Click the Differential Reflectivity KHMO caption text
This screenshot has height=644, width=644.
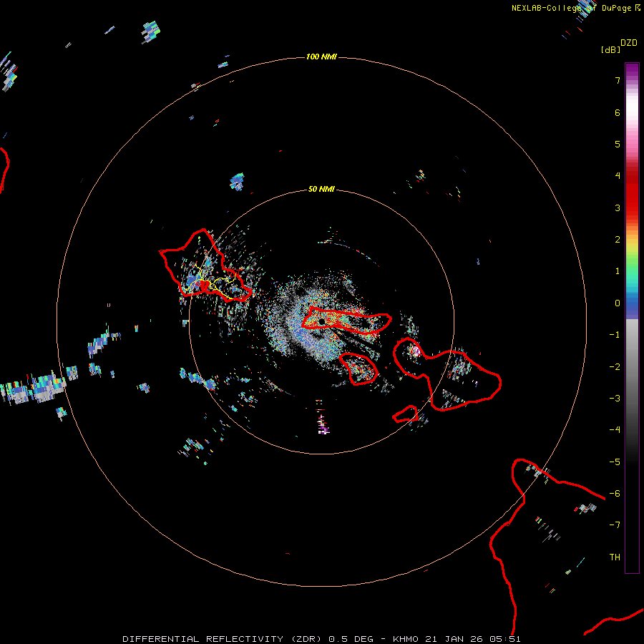321,639
